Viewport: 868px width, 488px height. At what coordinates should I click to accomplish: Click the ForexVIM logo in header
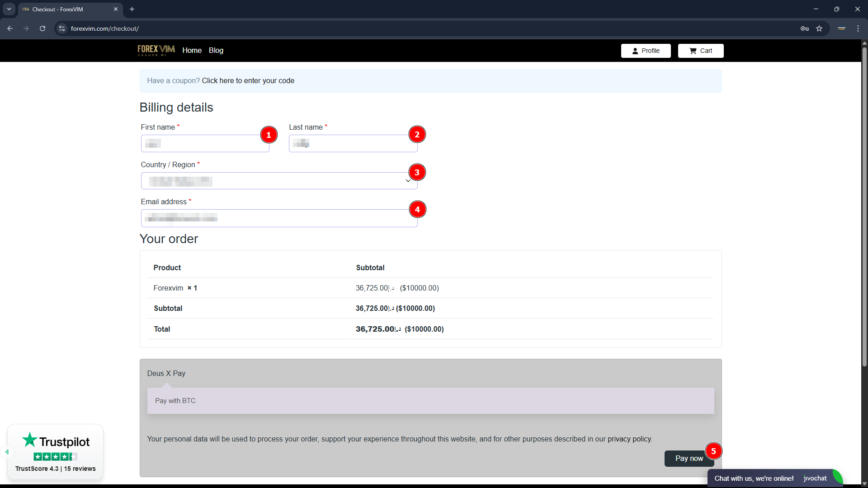(x=156, y=50)
